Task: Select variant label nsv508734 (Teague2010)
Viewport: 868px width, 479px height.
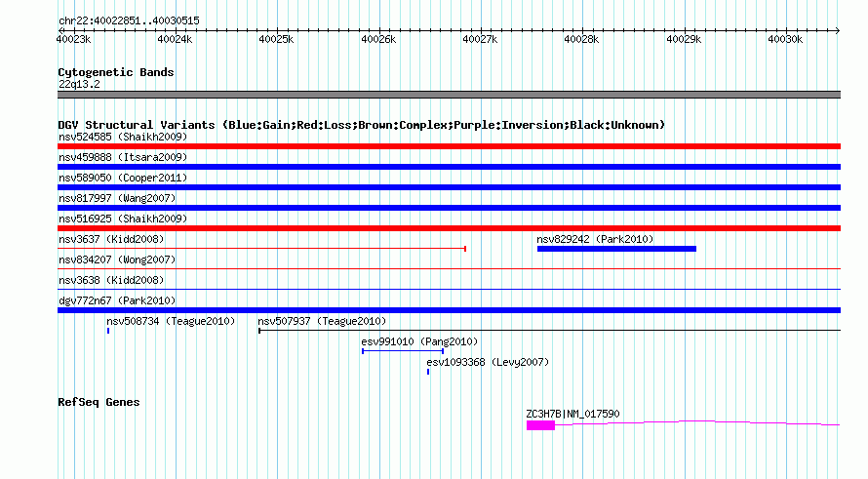Action: point(171,321)
